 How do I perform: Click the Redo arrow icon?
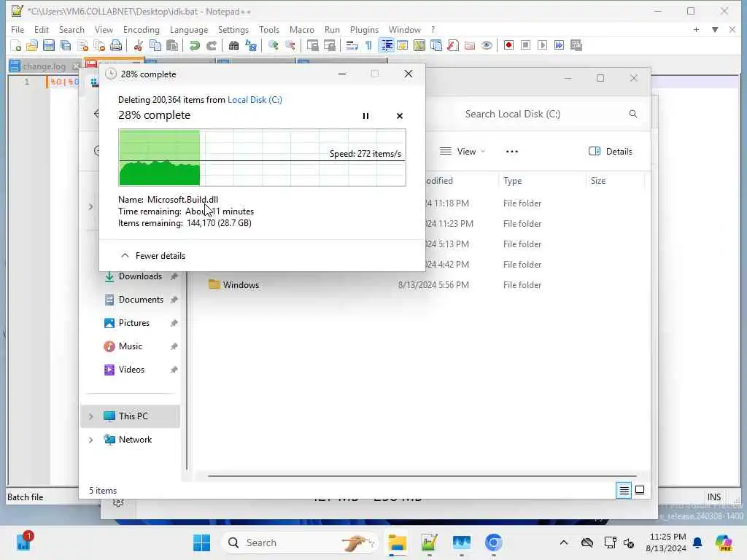pyautogui.click(x=211, y=45)
